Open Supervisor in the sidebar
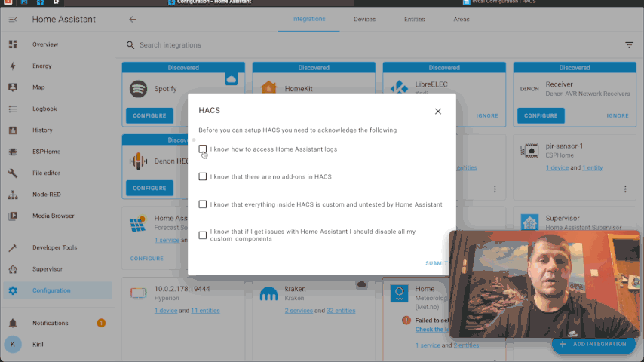Screen dimensions: 644x362 tap(57, 268)
